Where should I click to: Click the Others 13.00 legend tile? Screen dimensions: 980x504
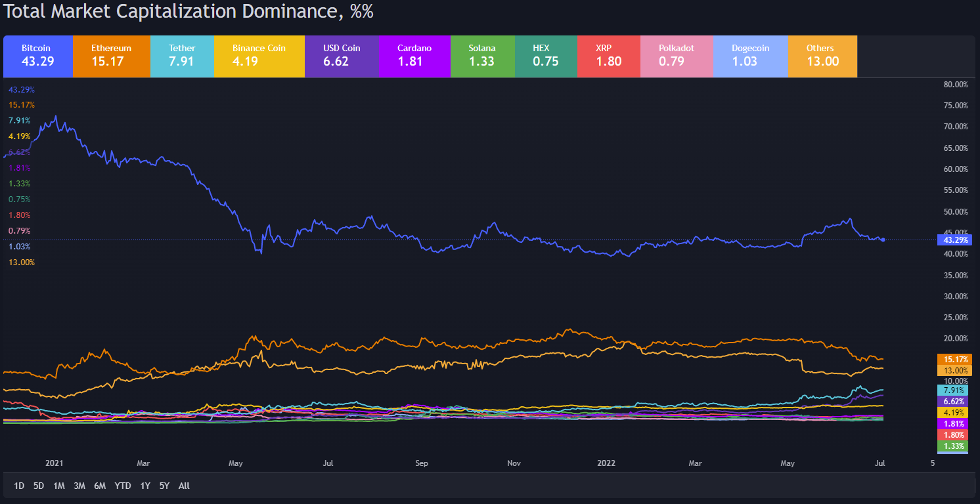(822, 56)
